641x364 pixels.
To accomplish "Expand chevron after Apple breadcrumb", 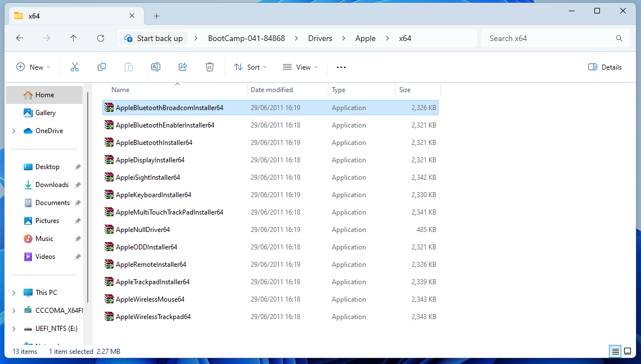I will click(387, 38).
